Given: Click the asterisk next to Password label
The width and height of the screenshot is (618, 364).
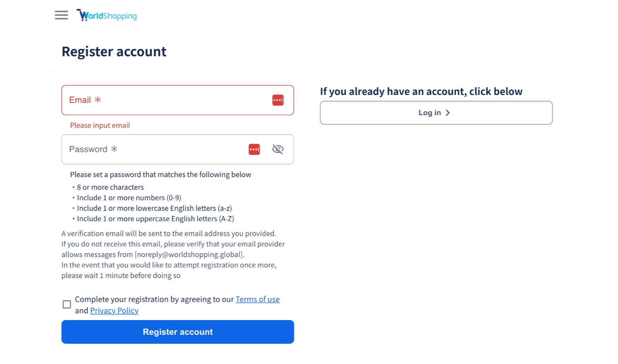Looking at the screenshot, I should (114, 149).
